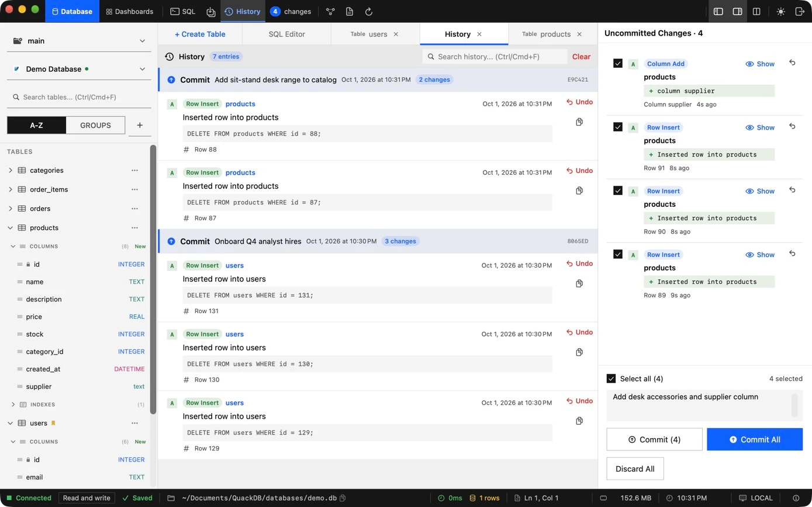Collapse the products table tree
This screenshot has width=812, height=507.
[11, 228]
